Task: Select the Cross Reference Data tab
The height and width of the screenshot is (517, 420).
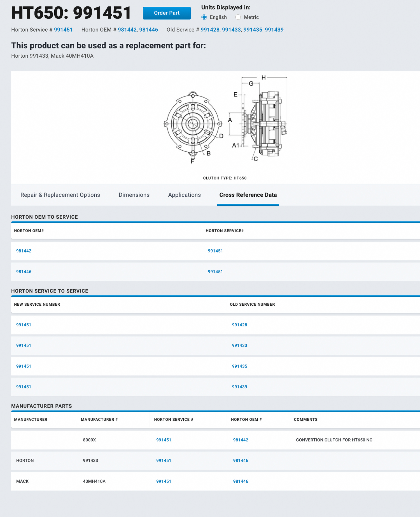Action: pyautogui.click(x=248, y=195)
